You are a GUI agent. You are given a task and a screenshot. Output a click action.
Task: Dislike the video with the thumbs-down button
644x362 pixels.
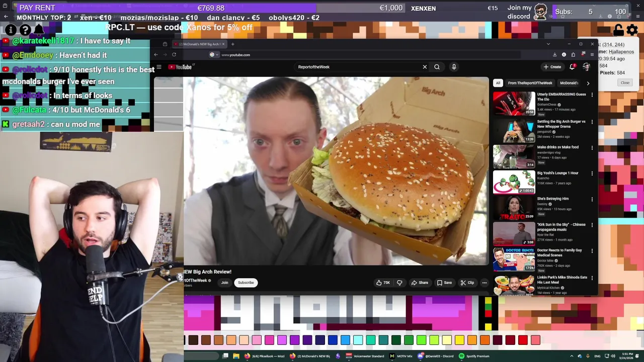[x=399, y=283]
